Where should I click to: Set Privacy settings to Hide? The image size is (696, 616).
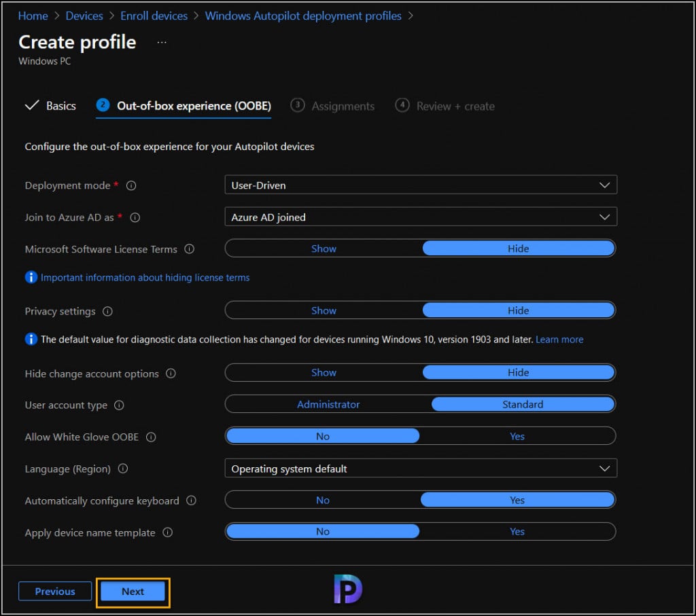[518, 311]
